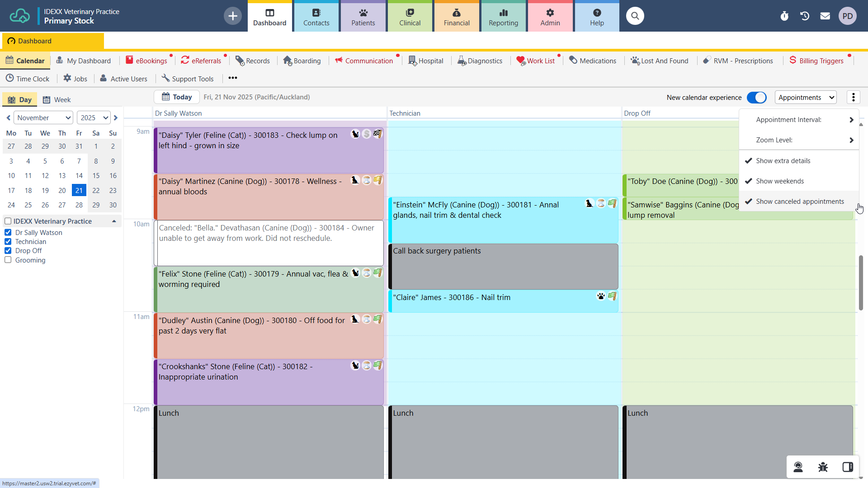This screenshot has height=488, width=868.
Task: Uncheck the Technician resource checkbox
Action: click(8, 242)
